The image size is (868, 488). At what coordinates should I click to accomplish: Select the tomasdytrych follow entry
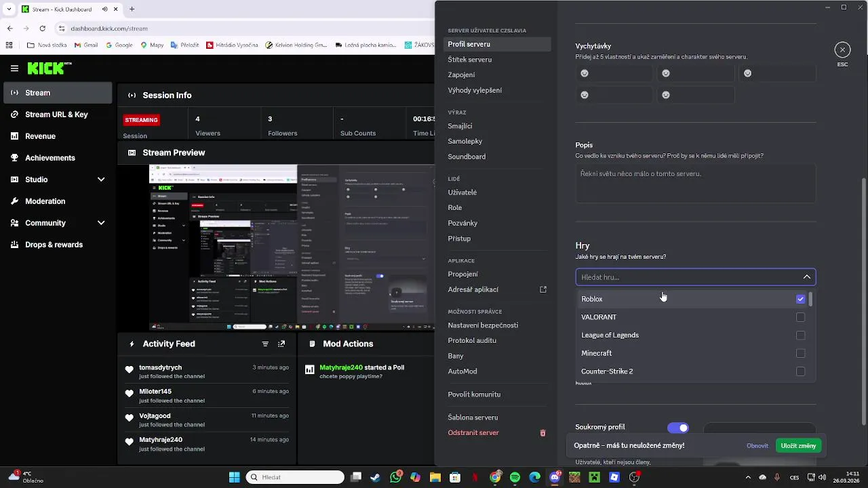(x=207, y=371)
